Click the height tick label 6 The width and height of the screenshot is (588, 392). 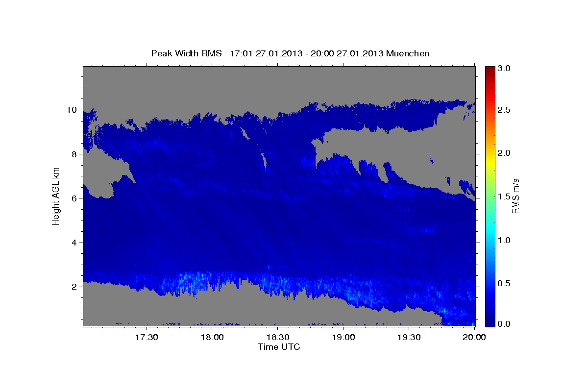(75, 198)
